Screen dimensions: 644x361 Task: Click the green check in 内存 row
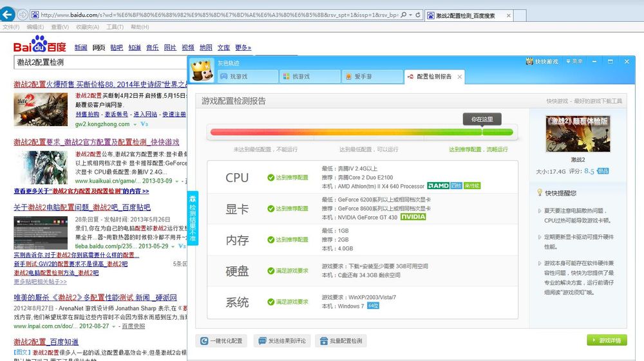point(270,240)
